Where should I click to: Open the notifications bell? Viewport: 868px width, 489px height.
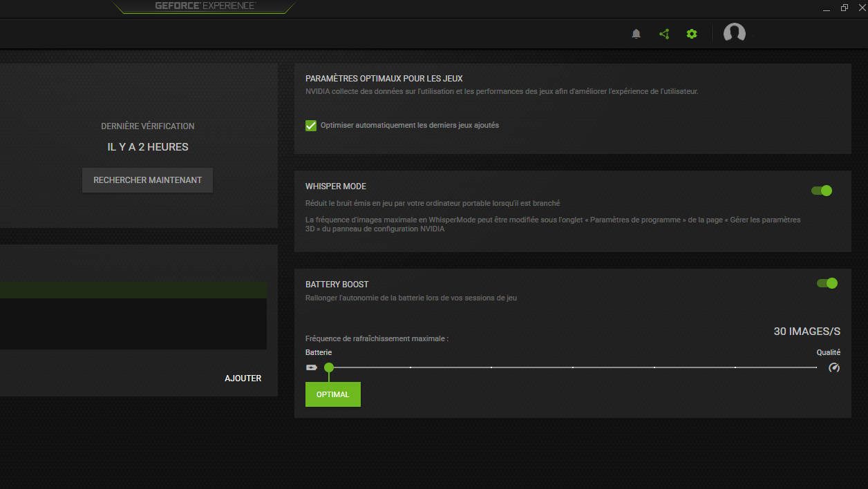click(x=636, y=34)
